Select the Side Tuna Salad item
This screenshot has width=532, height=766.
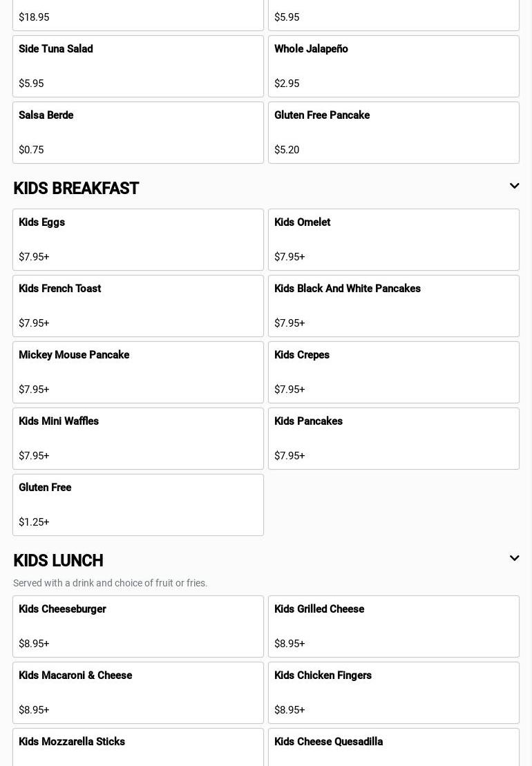[x=138, y=66]
